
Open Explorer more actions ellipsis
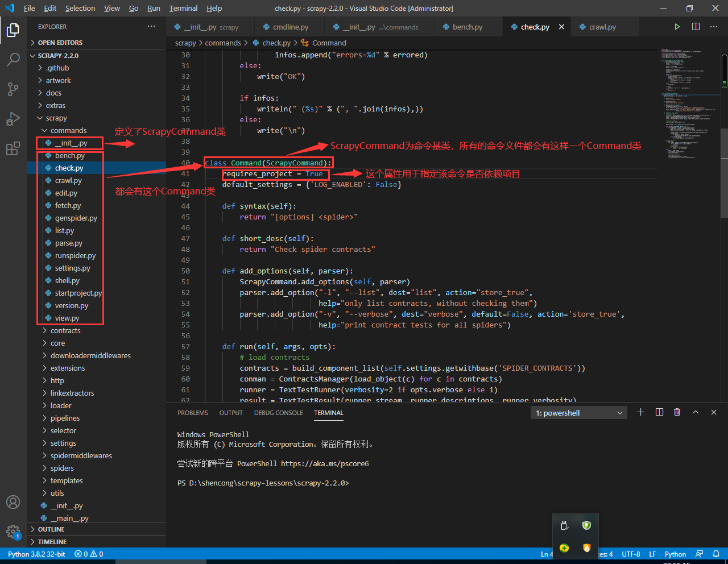[151, 27]
